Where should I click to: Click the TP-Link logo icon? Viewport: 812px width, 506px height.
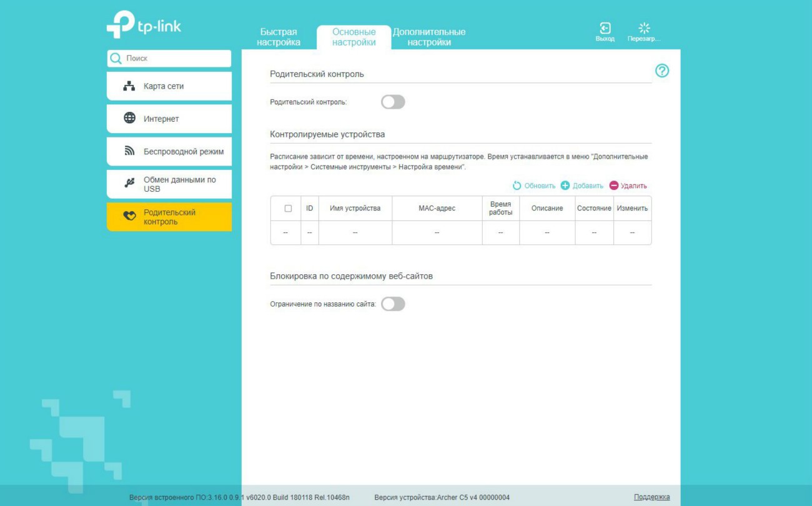[120, 25]
